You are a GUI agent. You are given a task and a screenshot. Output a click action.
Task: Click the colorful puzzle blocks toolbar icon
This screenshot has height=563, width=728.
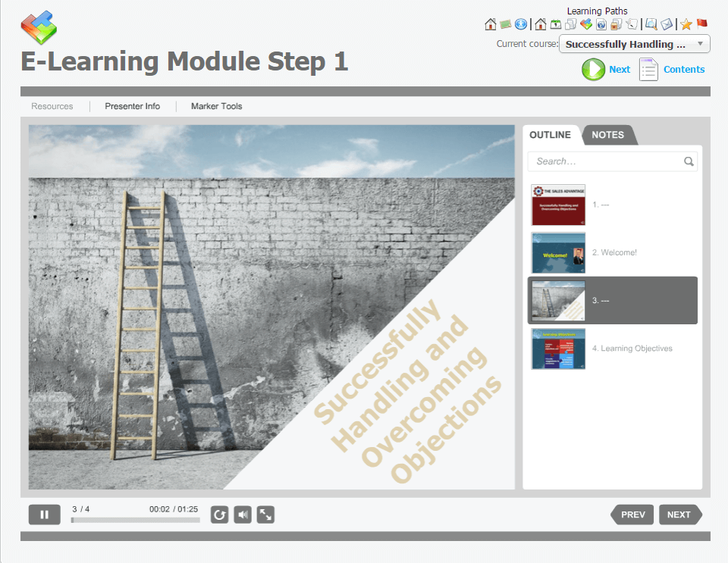coord(586,24)
